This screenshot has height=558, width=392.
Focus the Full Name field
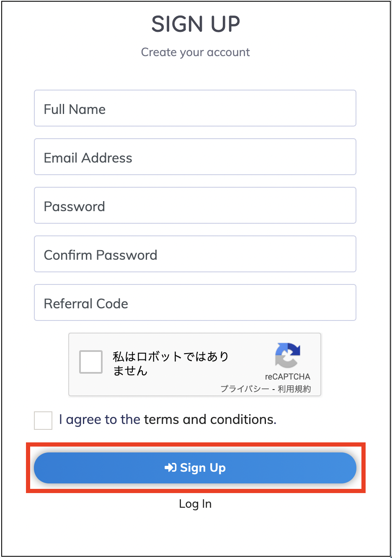pos(195,108)
